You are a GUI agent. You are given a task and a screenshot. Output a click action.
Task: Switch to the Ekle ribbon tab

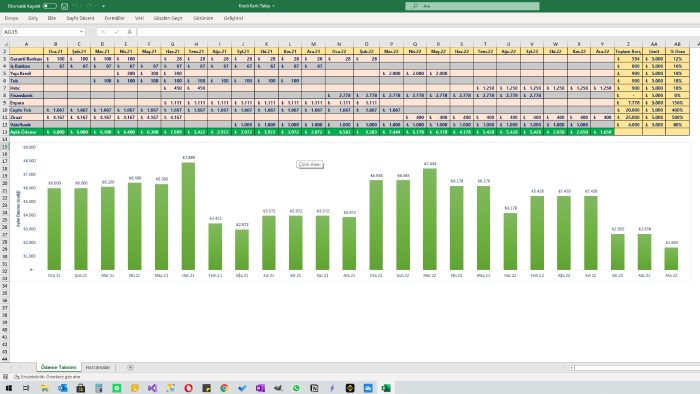(x=52, y=18)
